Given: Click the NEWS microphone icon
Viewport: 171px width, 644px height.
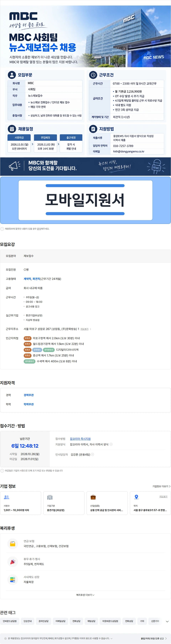Looking at the screenshot, I should coord(156,166).
